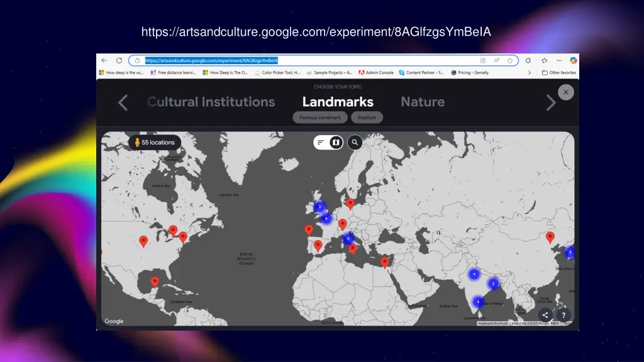Open the browser settings and more menu
The height and width of the screenshot is (362, 644).
click(x=559, y=60)
